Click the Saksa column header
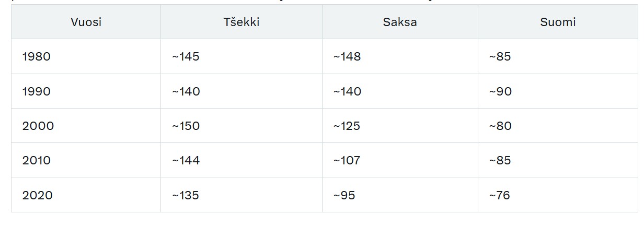This screenshot has width=644, height=227. pyautogui.click(x=400, y=22)
